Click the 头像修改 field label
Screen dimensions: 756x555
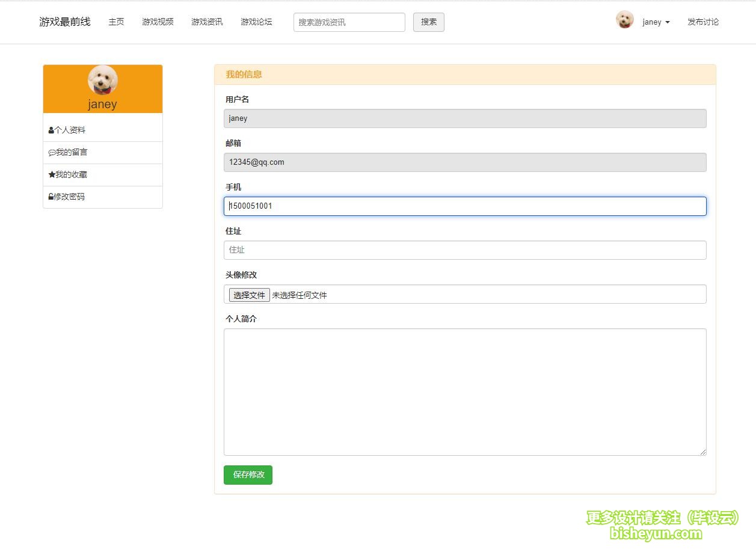click(241, 275)
